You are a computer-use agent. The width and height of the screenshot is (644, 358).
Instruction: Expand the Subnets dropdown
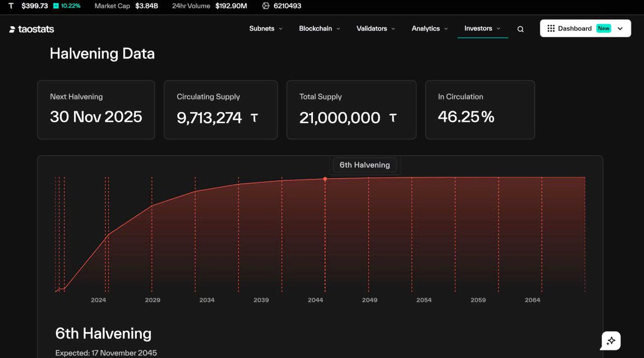266,29
